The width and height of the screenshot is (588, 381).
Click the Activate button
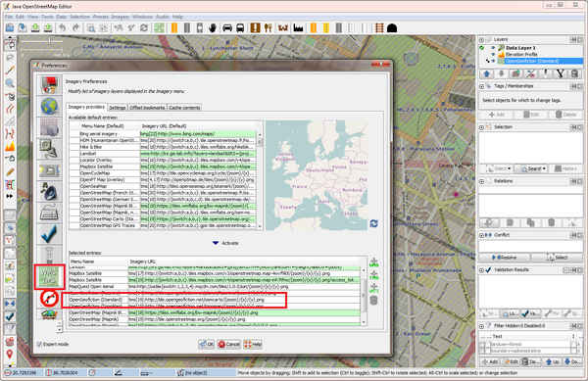(x=225, y=243)
